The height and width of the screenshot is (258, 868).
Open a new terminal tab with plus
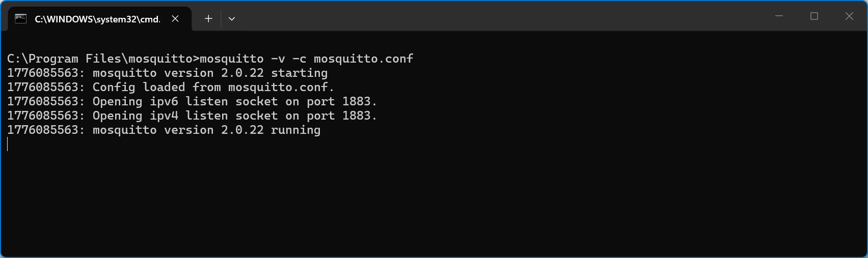coord(208,19)
